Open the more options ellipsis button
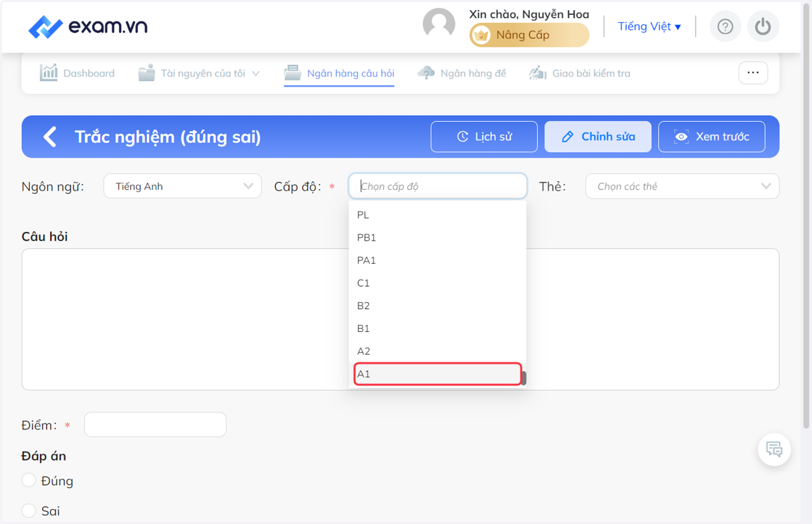 coord(753,72)
